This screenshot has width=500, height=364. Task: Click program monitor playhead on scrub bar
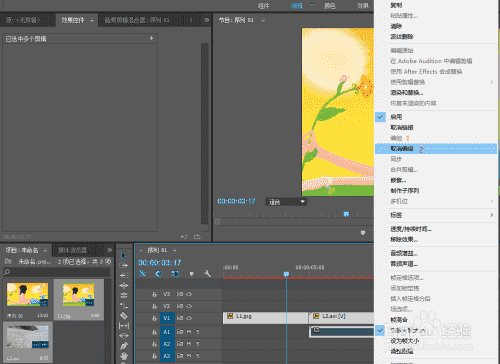pos(346,214)
